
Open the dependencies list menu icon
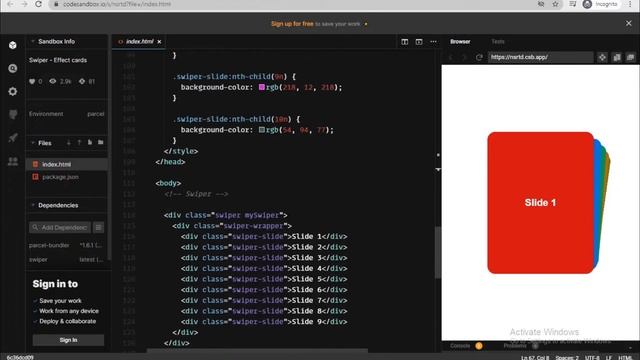coord(98,227)
